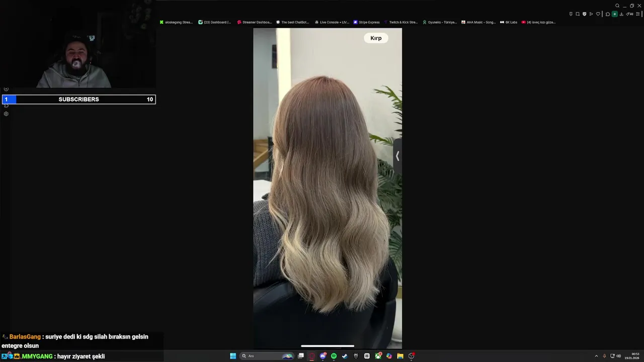Open the taskbar clock and date
The image size is (644, 362).
pyautogui.click(x=632, y=356)
